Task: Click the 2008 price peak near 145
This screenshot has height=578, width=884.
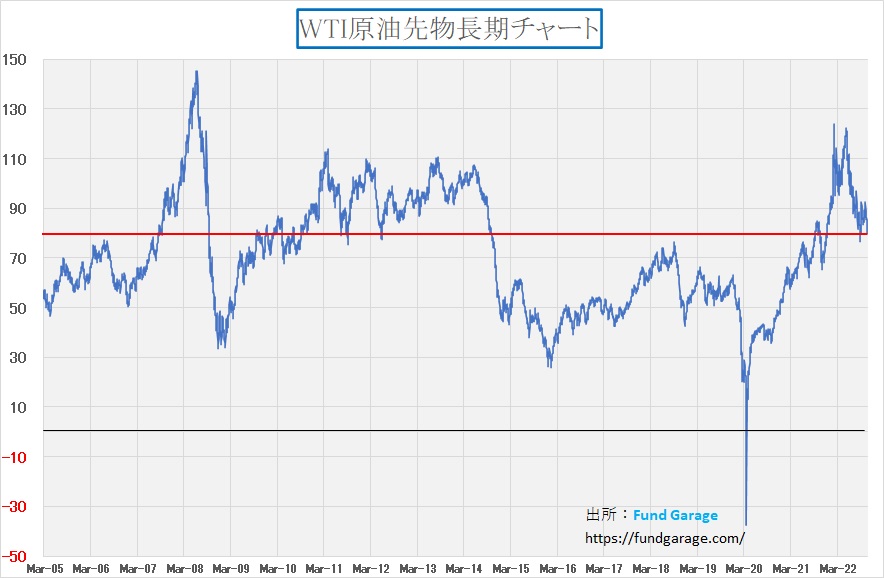Action: [x=196, y=72]
